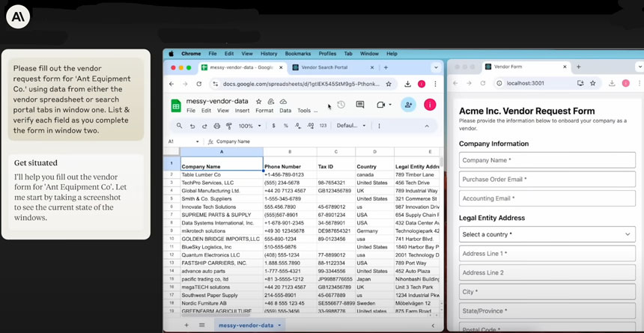Image resolution: width=644 pixels, height=333 pixels.
Task: Click the install app icon in localhost address bar
Action: click(580, 83)
